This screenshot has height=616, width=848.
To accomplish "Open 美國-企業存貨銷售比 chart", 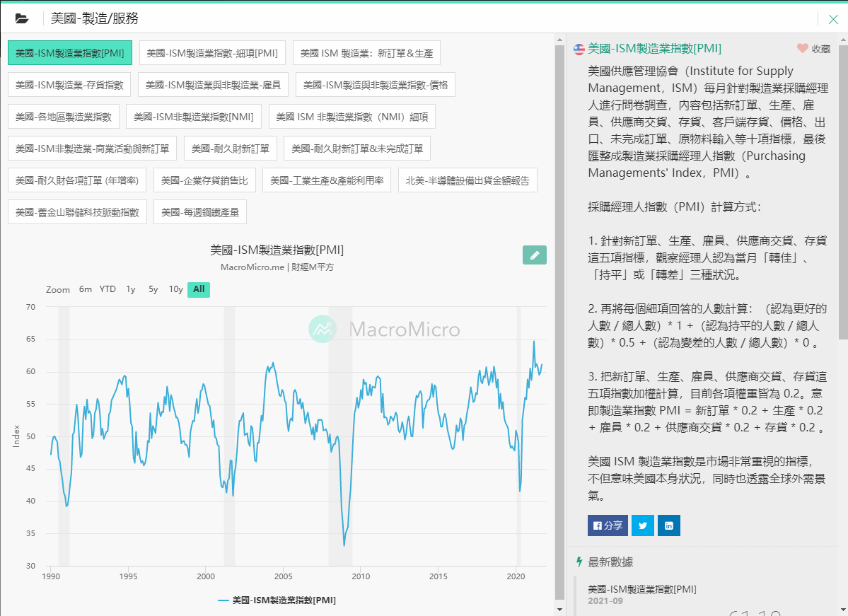I will click(x=204, y=180).
